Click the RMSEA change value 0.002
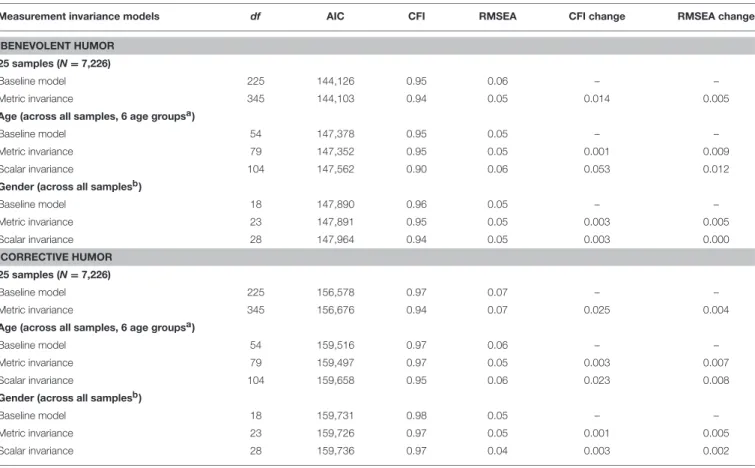 (x=716, y=451)
